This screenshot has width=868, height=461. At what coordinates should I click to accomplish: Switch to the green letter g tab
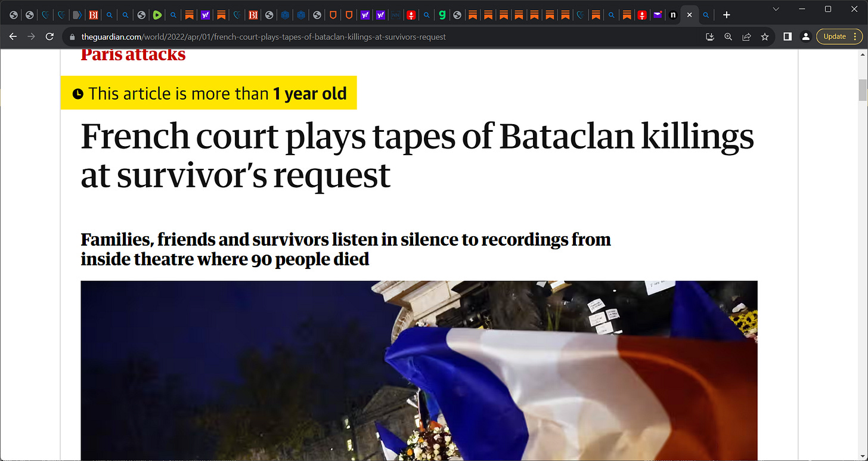tap(442, 15)
